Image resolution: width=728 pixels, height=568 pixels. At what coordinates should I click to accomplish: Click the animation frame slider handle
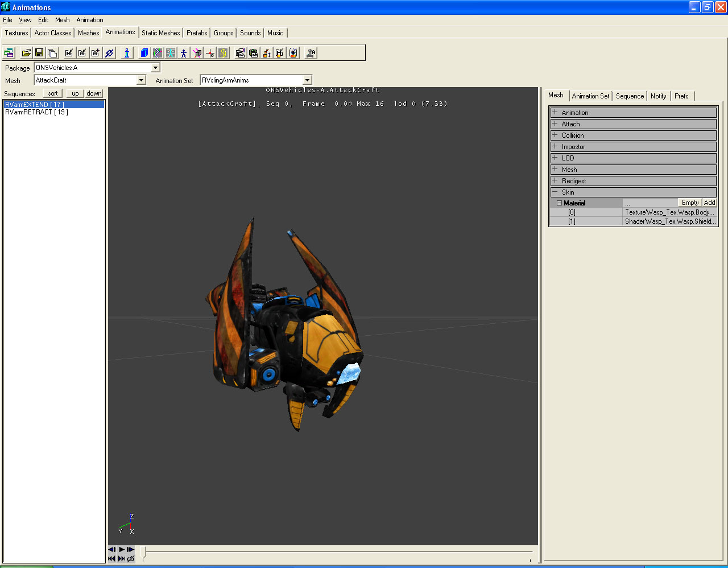143,553
